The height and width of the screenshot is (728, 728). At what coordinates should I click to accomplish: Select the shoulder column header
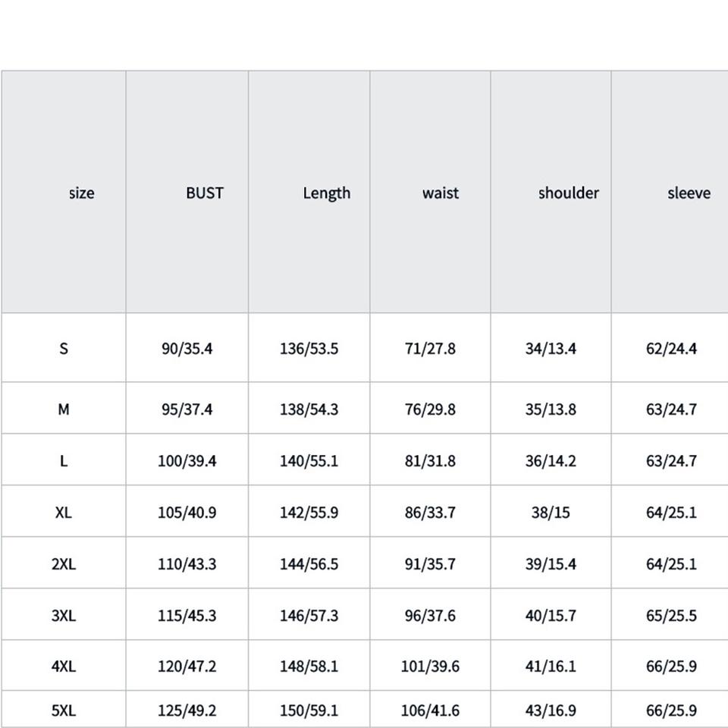[568, 193]
